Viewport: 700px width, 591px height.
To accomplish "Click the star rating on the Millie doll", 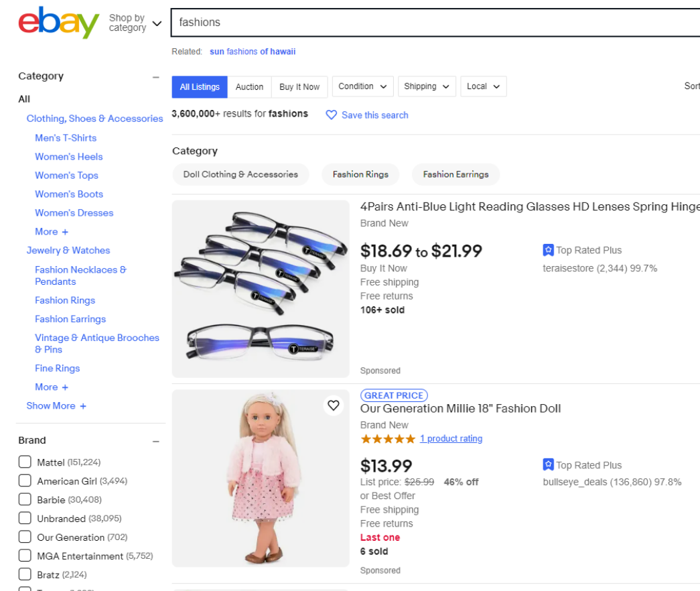I will tap(388, 438).
